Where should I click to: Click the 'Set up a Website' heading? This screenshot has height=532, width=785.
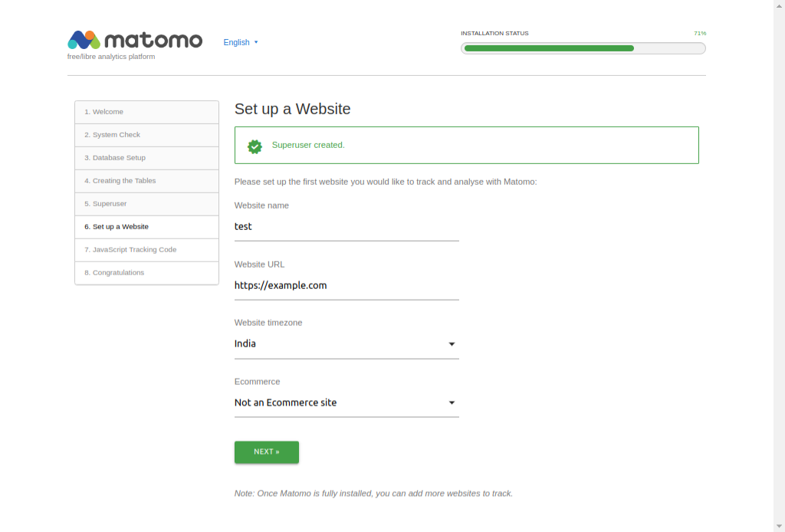292,109
